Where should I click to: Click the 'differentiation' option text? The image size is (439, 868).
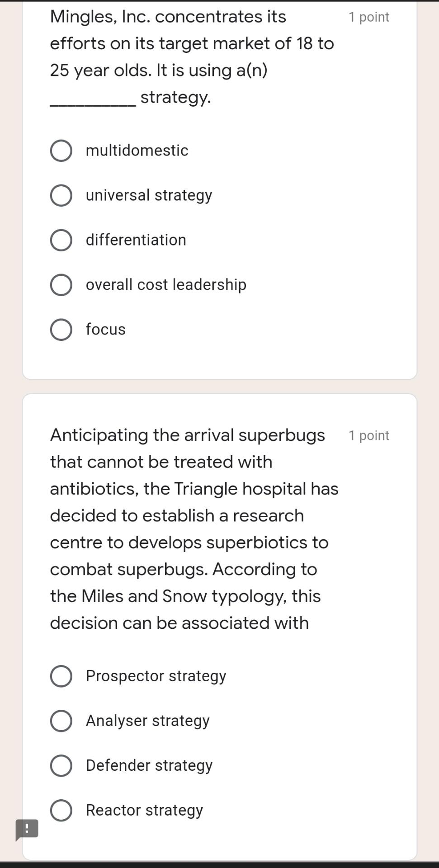(136, 240)
